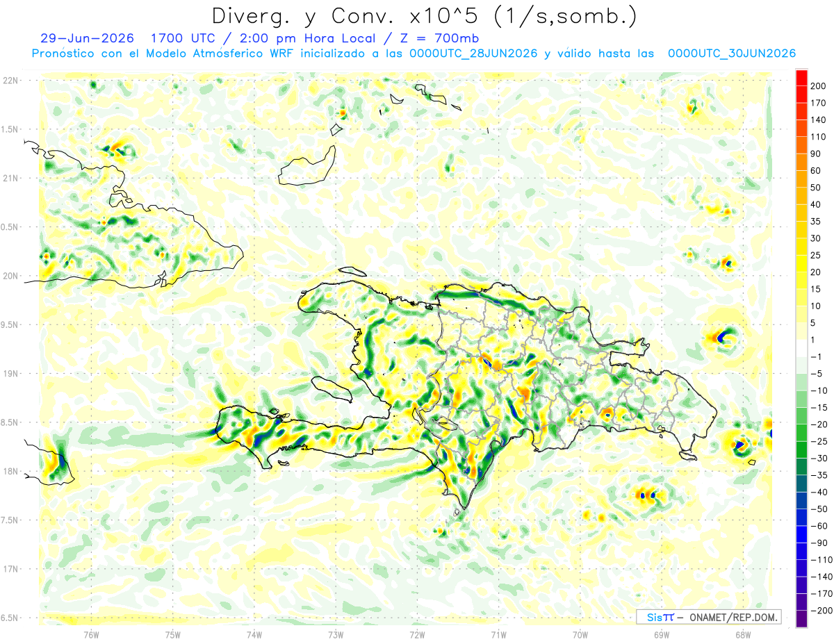Click the 170 colorbar label
The width and height of the screenshot is (834, 644).
(819, 102)
